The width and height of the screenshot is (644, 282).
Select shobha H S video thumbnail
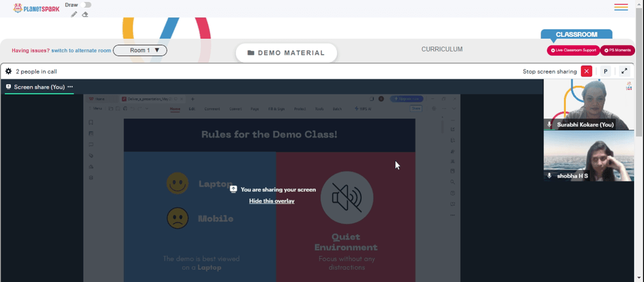(589, 156)
